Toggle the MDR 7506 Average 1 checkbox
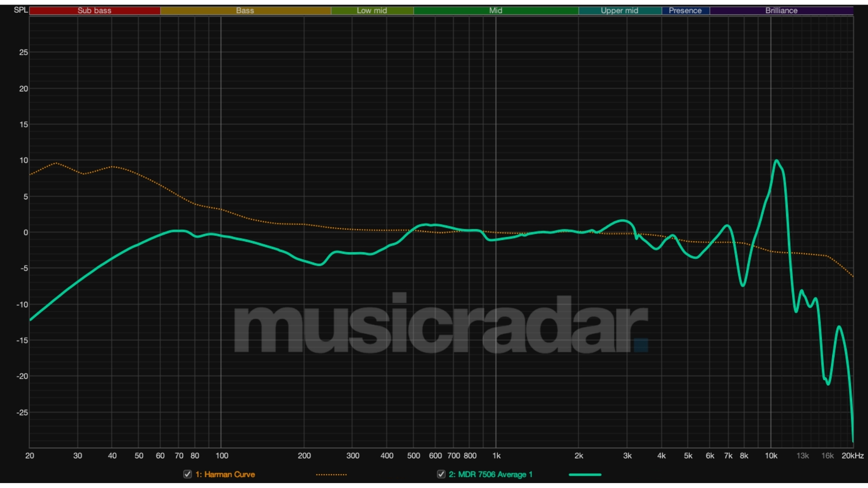The image size is (868, 488). point(441,475)
